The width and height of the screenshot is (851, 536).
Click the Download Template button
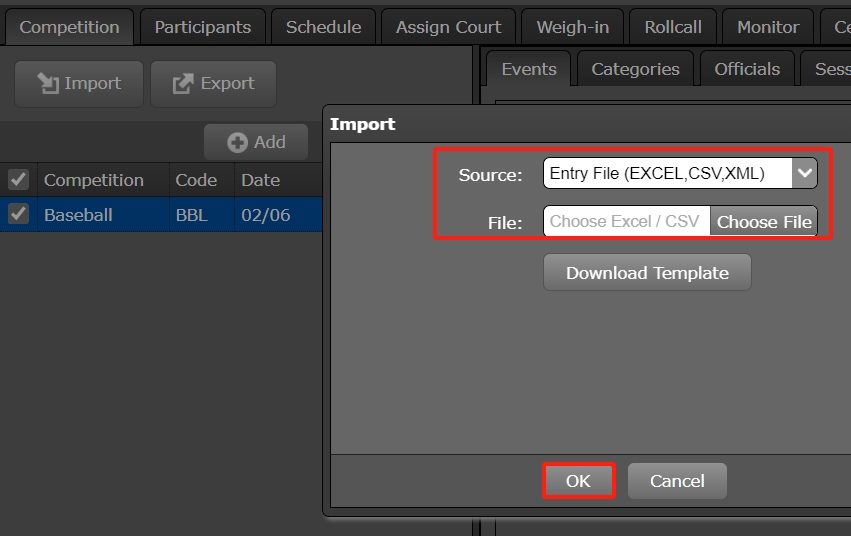pyautogui.click(x=647, y=272)
